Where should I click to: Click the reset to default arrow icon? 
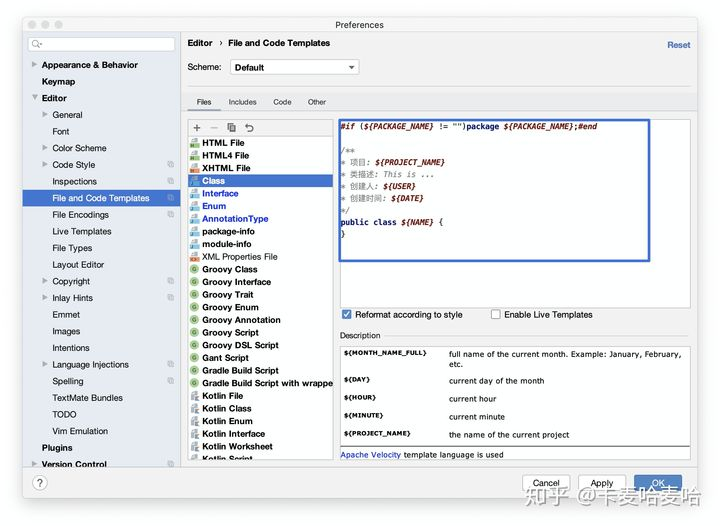click(249, 128)
